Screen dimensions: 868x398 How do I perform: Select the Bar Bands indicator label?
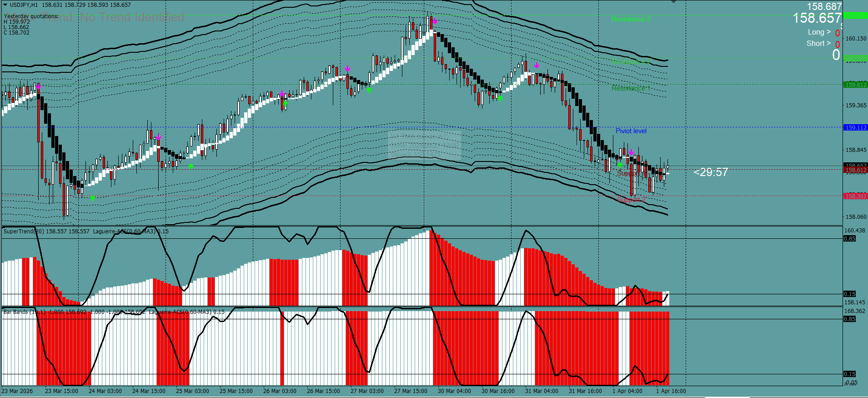25,312
